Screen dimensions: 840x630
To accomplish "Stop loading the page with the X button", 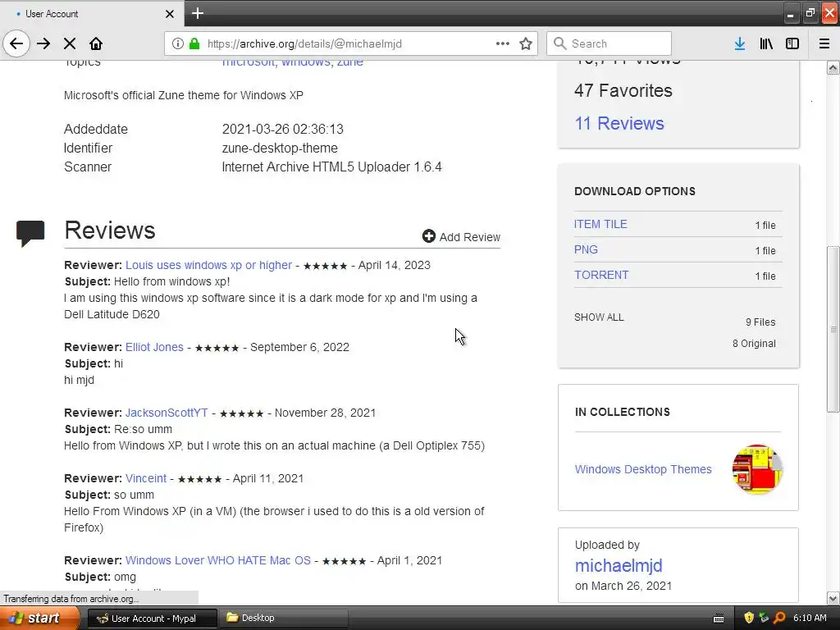I will 70,43.
